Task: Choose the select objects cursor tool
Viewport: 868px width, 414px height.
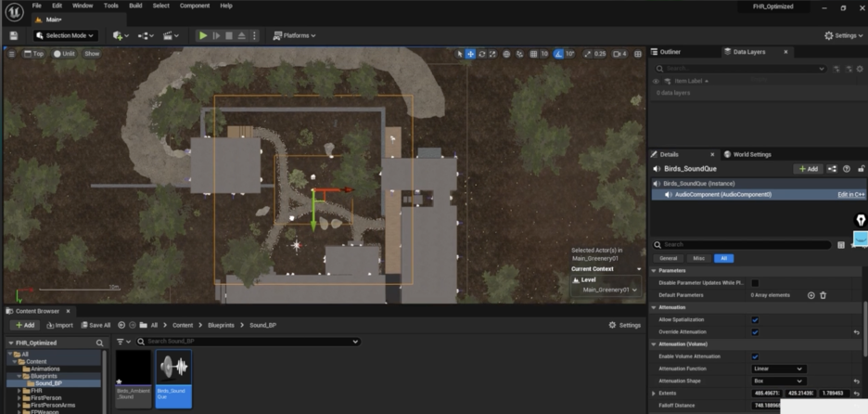Action: pos(459,54)
